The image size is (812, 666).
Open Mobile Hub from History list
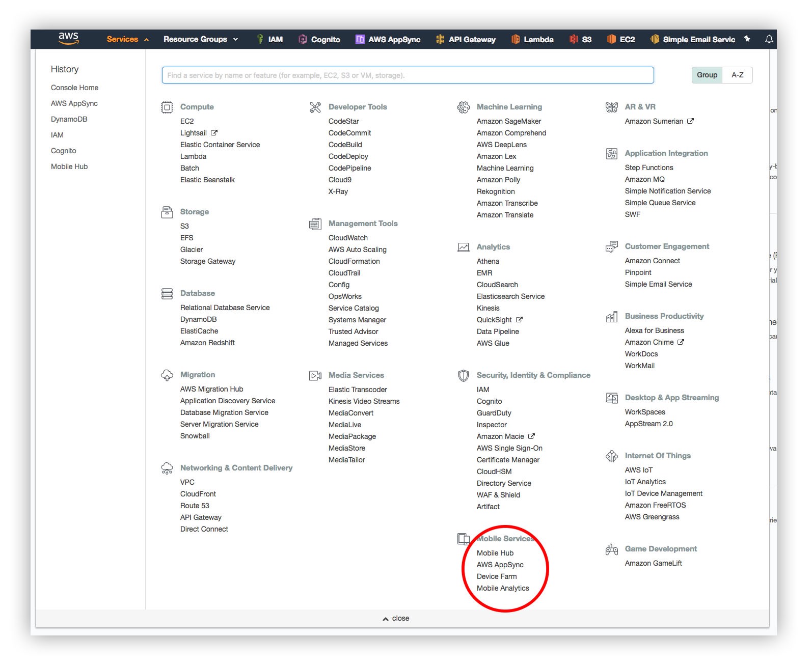click(x=69, y=166)
